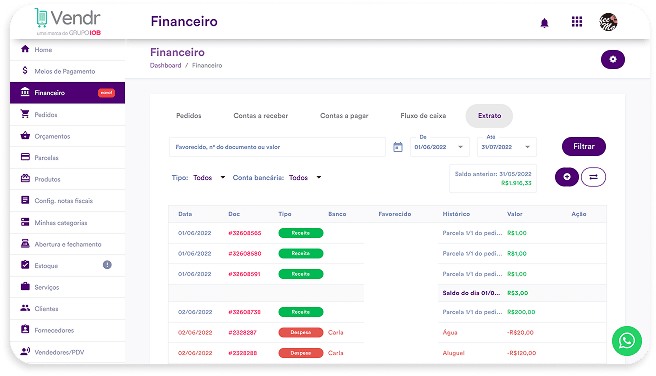Open document #32608590

pyautogui.click(x=245, y=253)
